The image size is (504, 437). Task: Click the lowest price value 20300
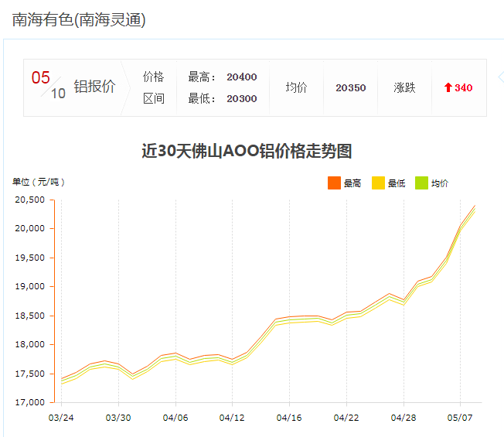click(241, 99)
